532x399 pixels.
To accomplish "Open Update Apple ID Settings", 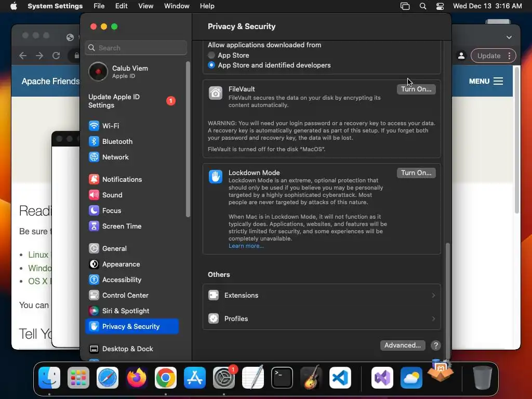I will click(x=131, y=101).
